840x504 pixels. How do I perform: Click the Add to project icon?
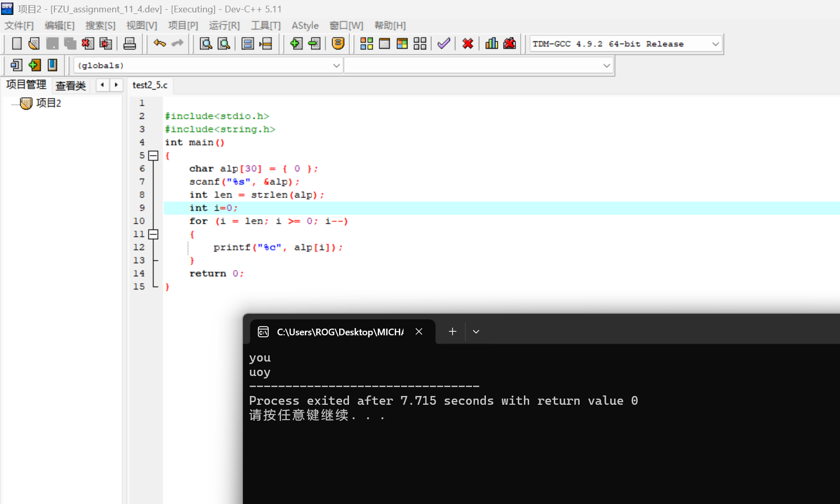pyautogui.click(x=296, y=44)
